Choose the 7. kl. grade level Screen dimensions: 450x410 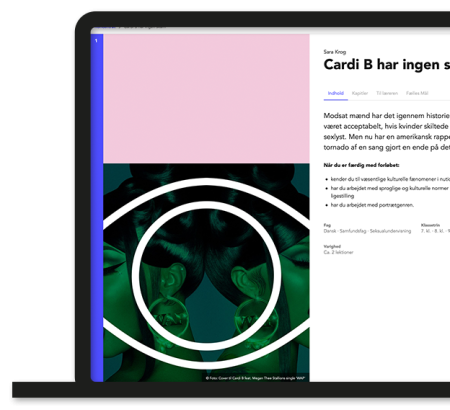click(x=425, y=231)
